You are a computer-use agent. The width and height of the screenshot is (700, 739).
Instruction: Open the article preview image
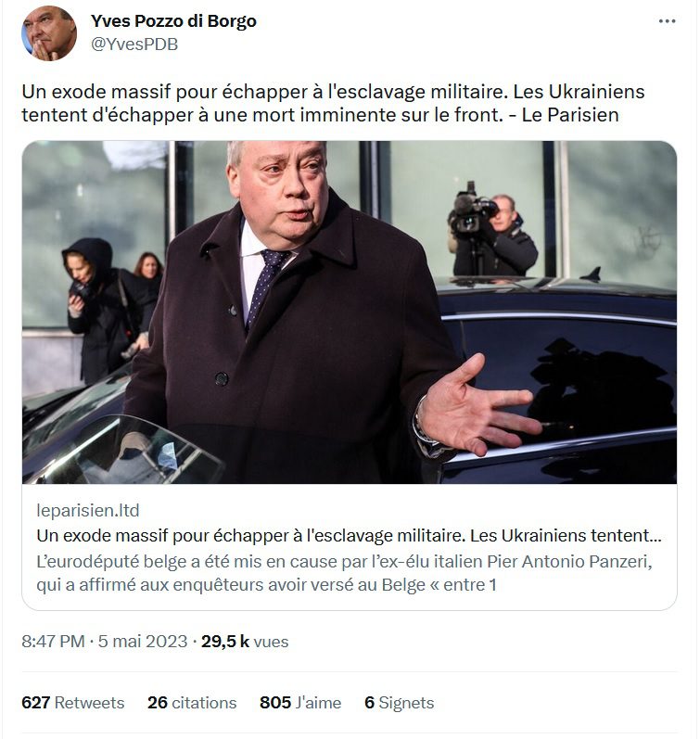350,312
